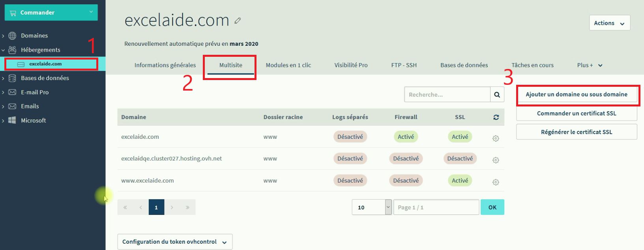Open the gear settings for the www.excelaide.com row
The height and width of the screenshot is (250, 644).
click(496, 182)
